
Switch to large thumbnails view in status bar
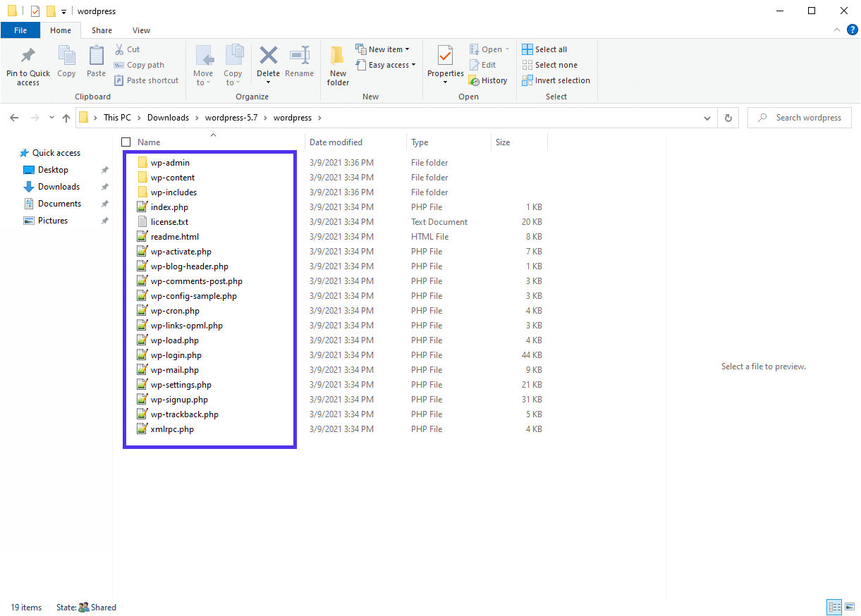851,607
